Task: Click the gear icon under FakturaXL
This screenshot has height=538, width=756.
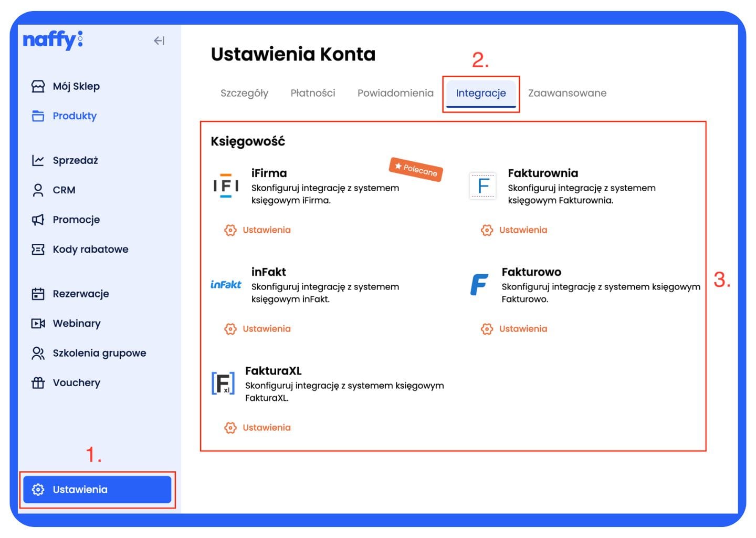Action: click(230, 427)
